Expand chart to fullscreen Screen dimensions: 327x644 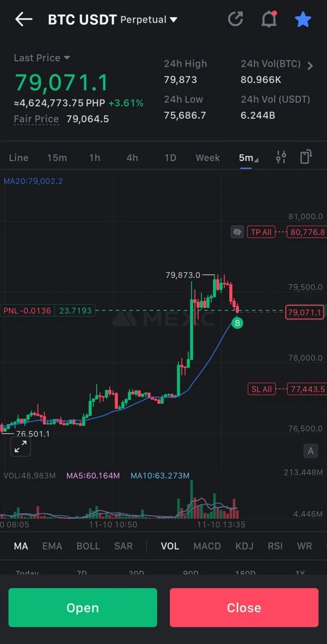[x=21, y=446]
